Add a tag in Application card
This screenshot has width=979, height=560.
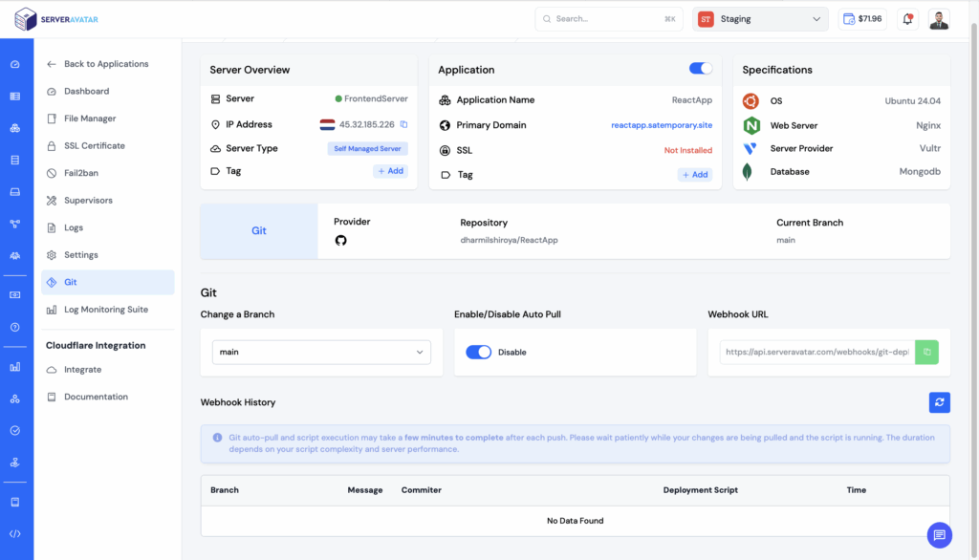tap(695, 175)
